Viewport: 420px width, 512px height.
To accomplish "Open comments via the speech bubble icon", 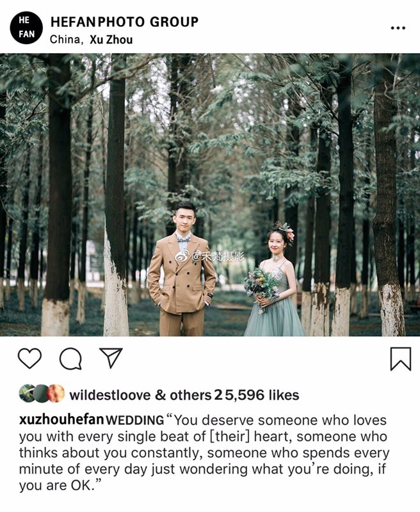I will (70, 358).
